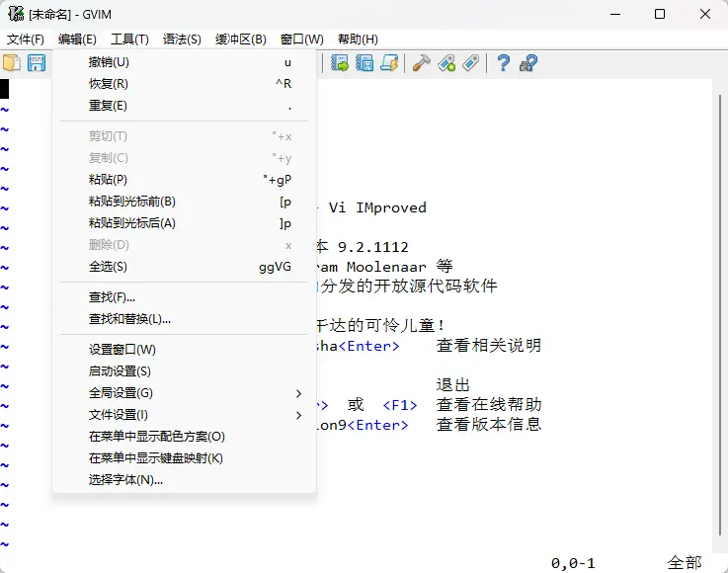Click the greyed 剪切(T) entry
This screenshot has width=728, height=573.
pyautogui.click(x=185, y=136)
